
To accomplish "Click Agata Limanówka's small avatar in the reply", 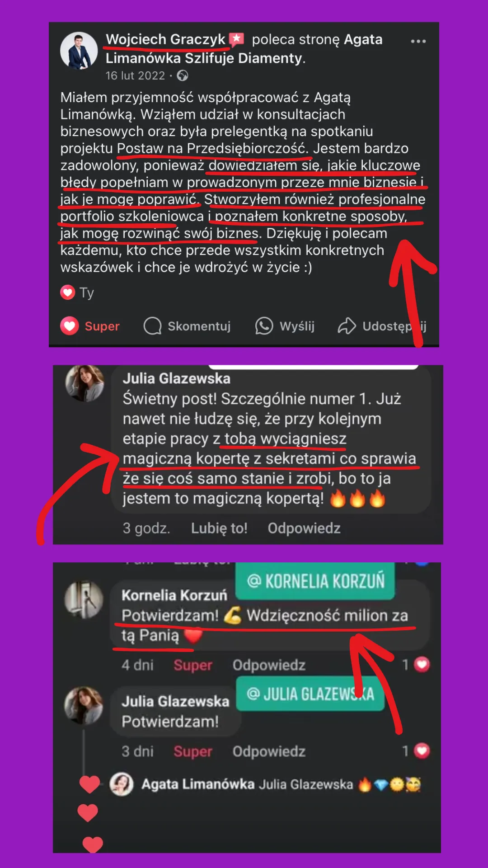I will [x=122, y=784].
